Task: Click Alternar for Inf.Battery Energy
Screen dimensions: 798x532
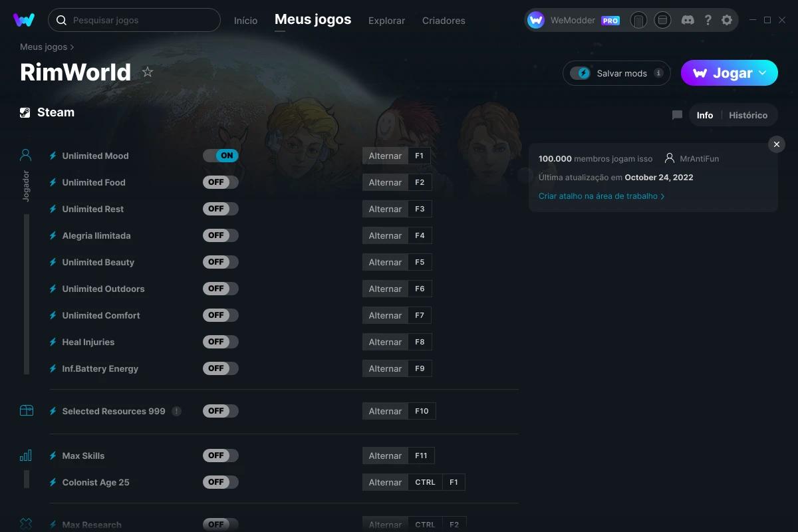Action: [x=385, y=368]
